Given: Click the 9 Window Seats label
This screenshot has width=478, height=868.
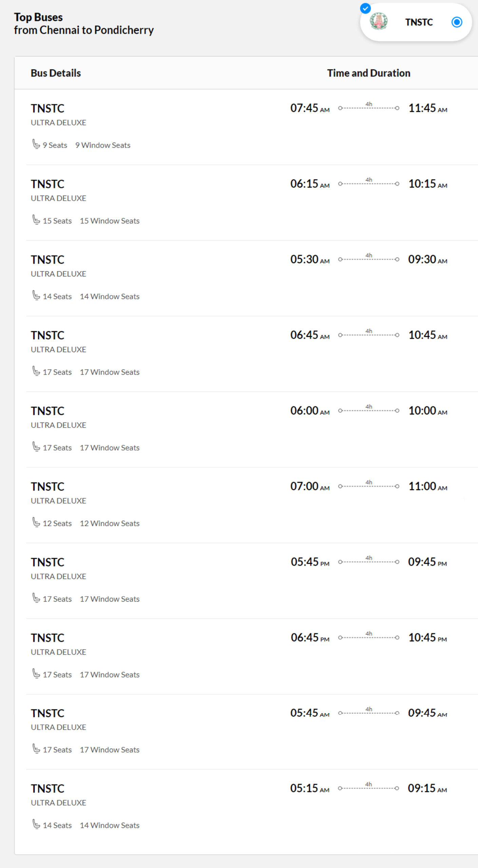Looking at the screenshot, I should [x=103, y=145].
